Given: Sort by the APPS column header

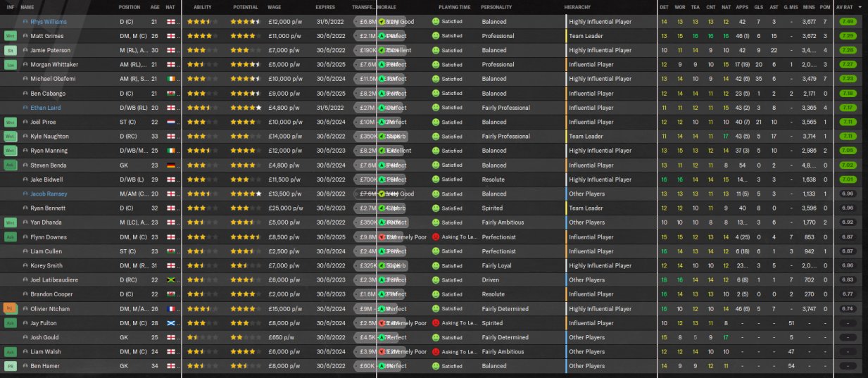Looking at the screenshot, I should (742, 7).
